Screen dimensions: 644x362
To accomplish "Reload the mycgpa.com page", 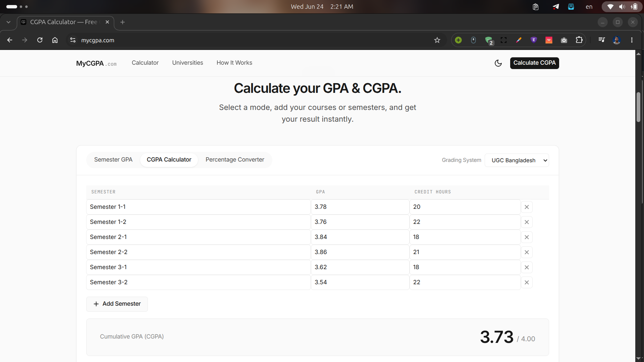I will tap(40, 40).
